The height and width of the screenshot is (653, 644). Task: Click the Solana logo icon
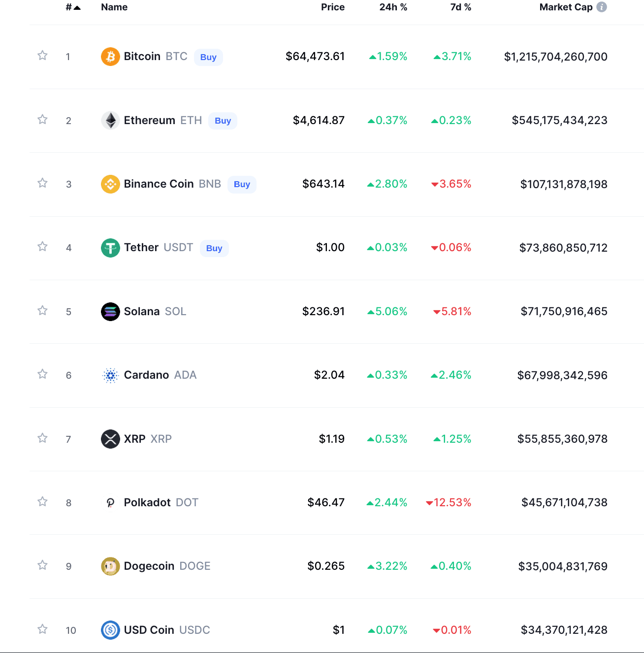pos(110,312)
